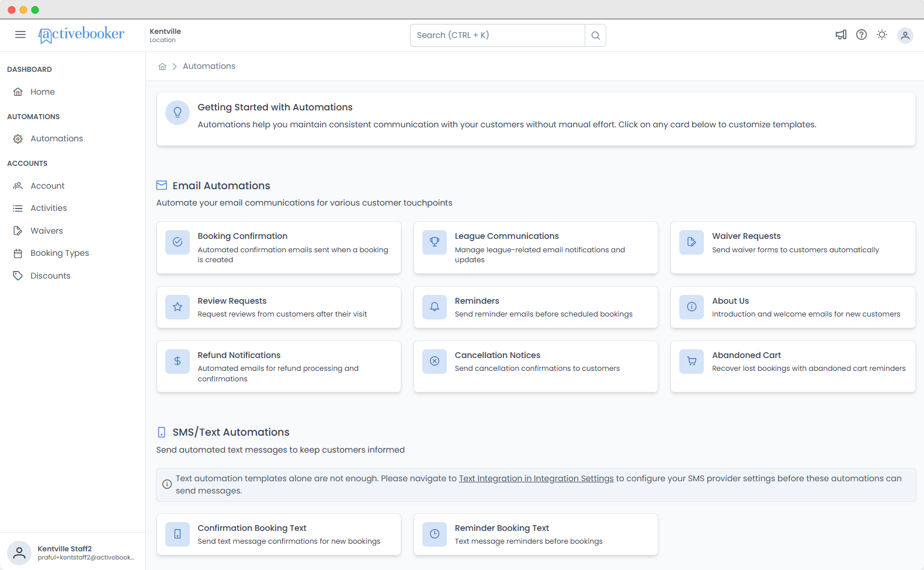
Task: Click the About Us info icon
Action: pyautogui.click(x=692, y=307)
